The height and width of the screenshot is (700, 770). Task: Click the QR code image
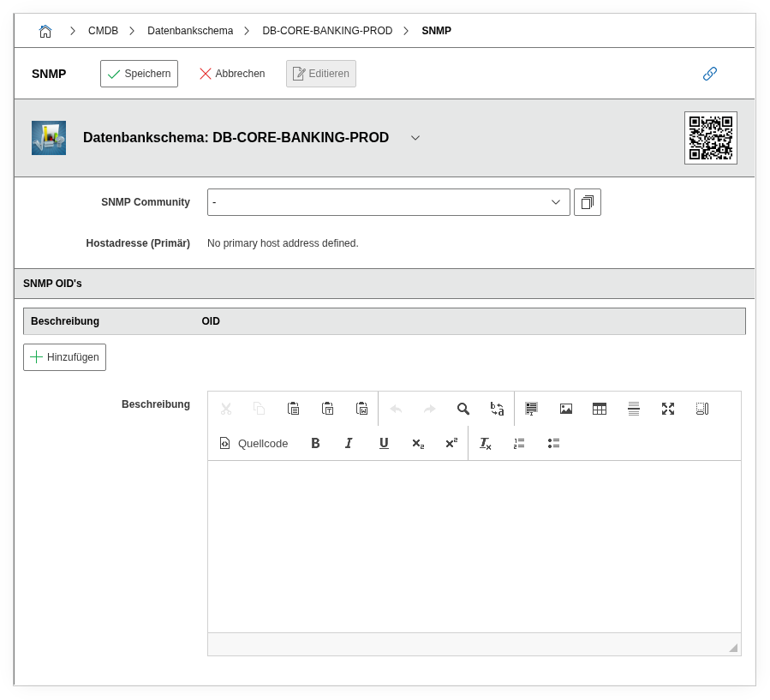click(710, 137)
